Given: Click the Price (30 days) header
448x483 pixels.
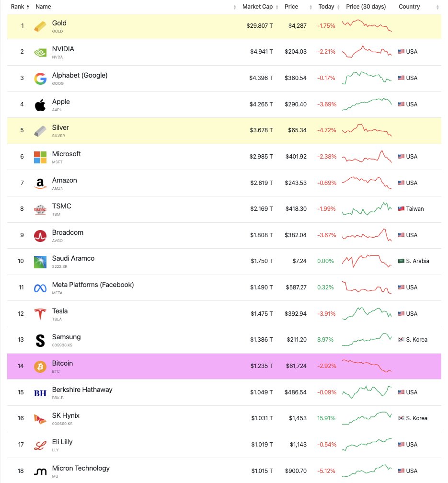Looking at the screenshot, I should click(366, 7).
